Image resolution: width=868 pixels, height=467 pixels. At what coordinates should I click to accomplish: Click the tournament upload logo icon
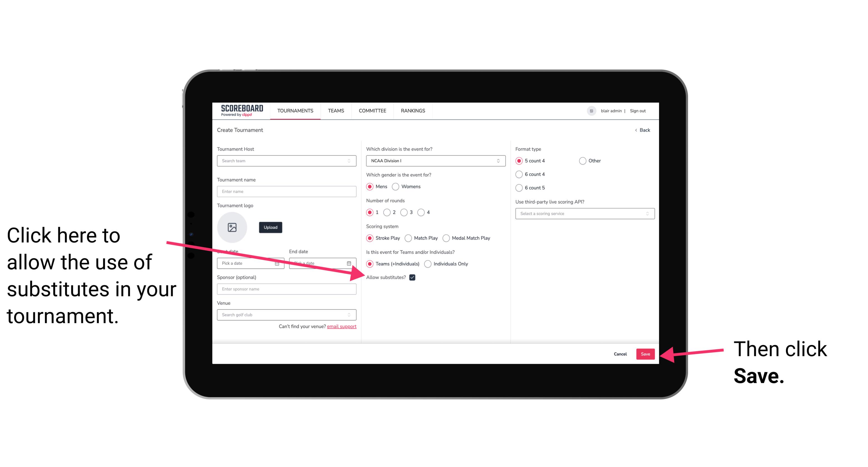tap(232, 226)
